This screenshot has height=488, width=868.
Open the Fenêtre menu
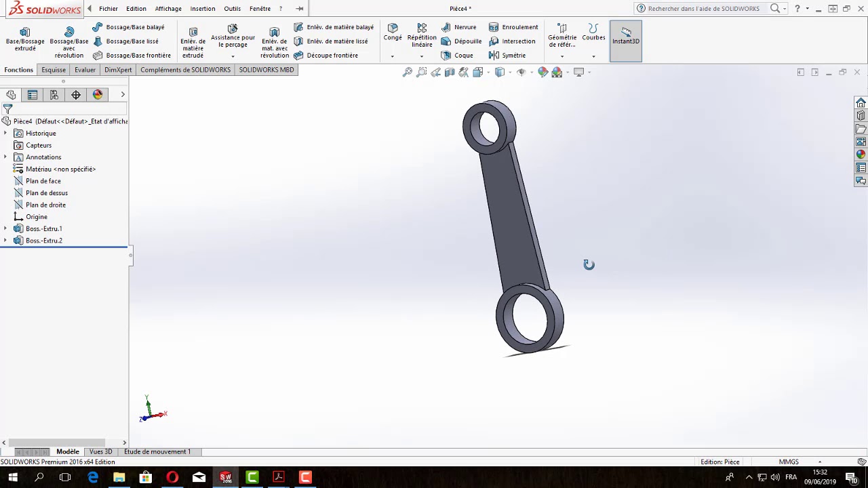click(260, 9)
